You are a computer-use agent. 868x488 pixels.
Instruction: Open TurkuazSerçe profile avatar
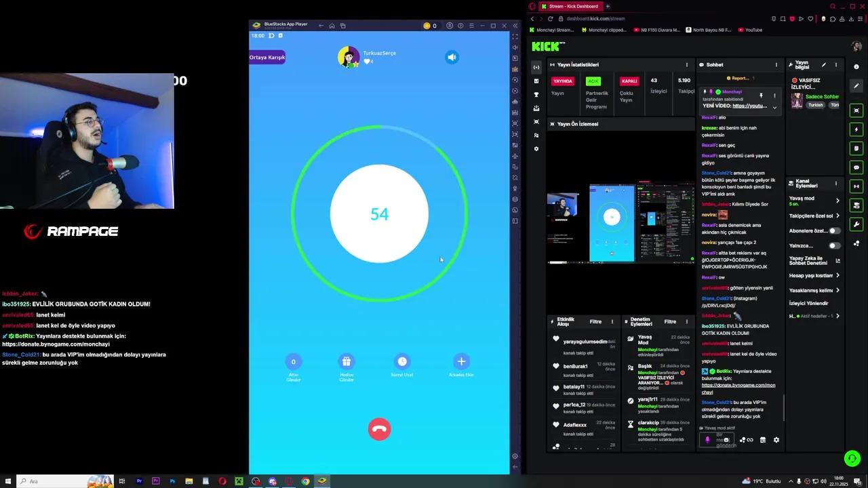349,57
